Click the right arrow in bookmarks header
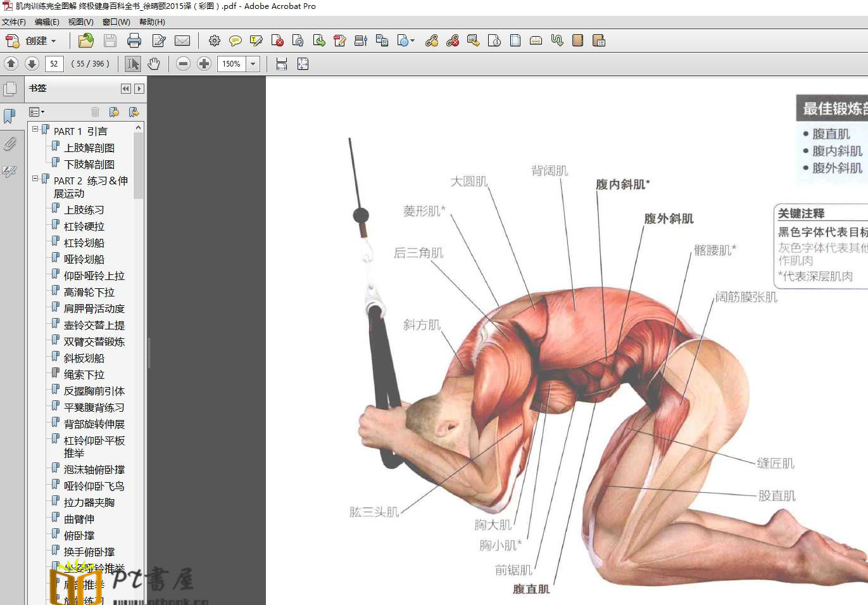The height and width of the screenshot is (605, 868). click(139, 89)
